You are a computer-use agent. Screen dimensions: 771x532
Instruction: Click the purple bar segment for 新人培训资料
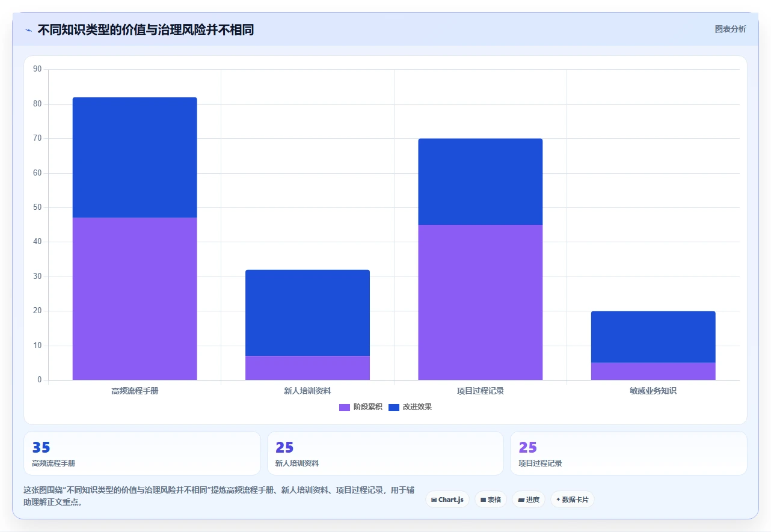coord(307,368)
